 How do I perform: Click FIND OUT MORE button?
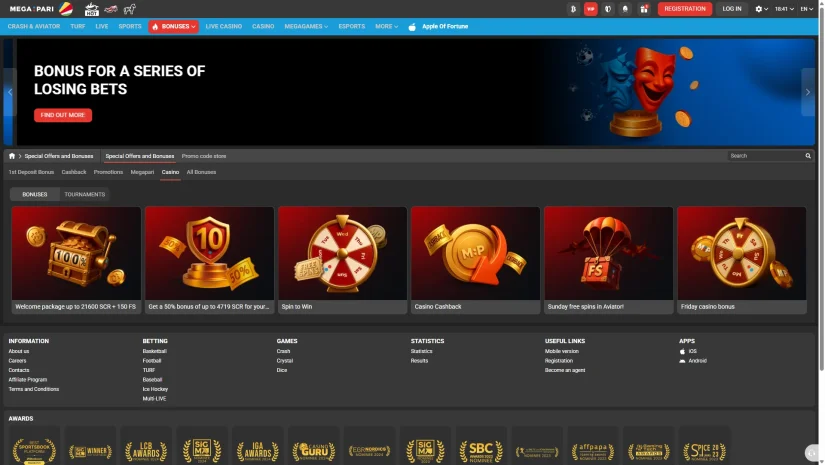(63, 115)
